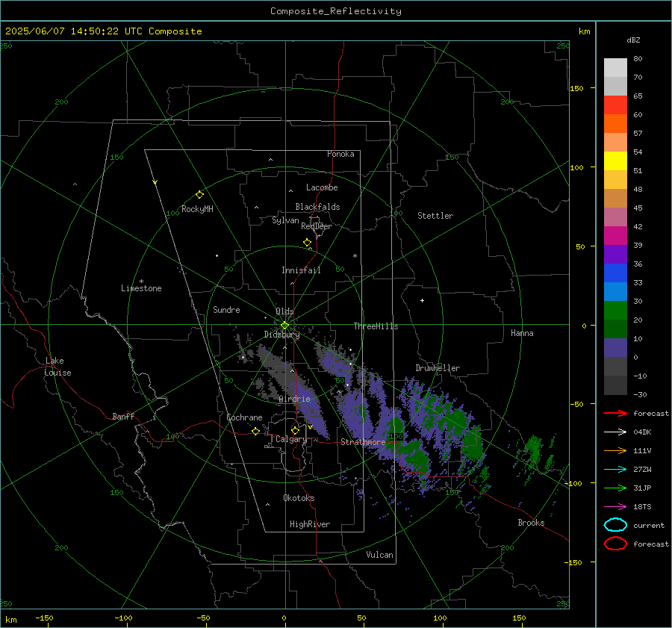The image size is (672, 628).
Task: Click the cyan 27ZW arrow legend
Action: 615,470
